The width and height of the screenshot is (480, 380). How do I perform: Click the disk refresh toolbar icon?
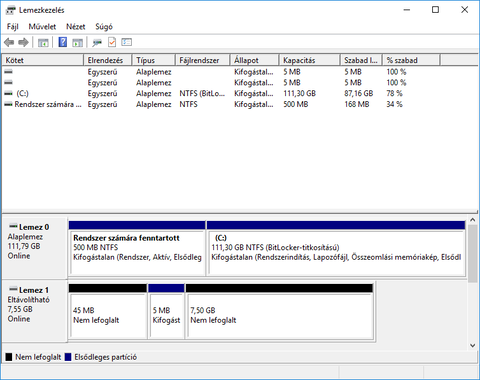point(97,42)
